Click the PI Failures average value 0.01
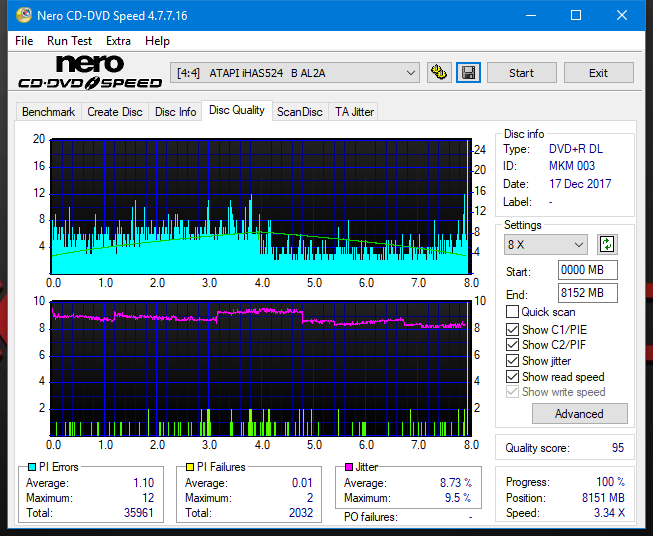653x536 pixels. point(302,483)
